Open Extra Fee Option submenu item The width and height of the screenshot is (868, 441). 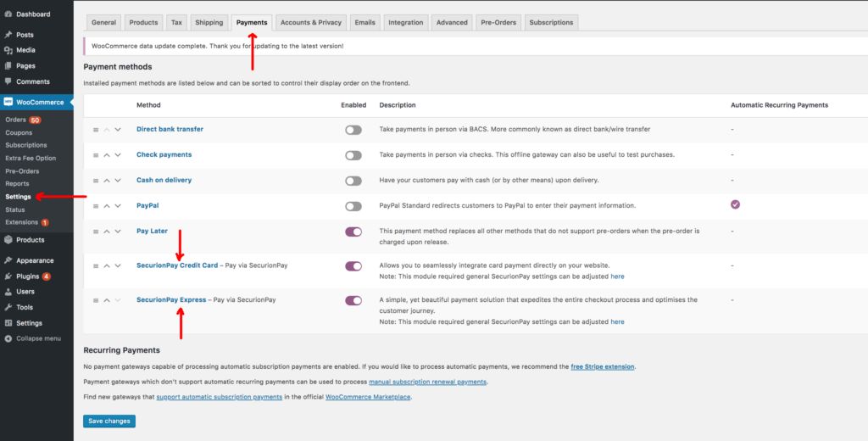[x=31, y=159]
